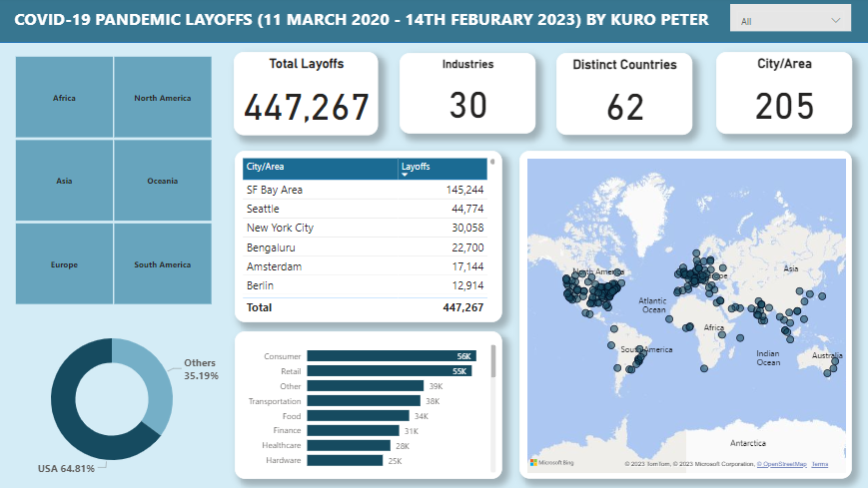The image size is (868, 488).
Task: Click the Total Layoffs card
Action: [306, 93]
